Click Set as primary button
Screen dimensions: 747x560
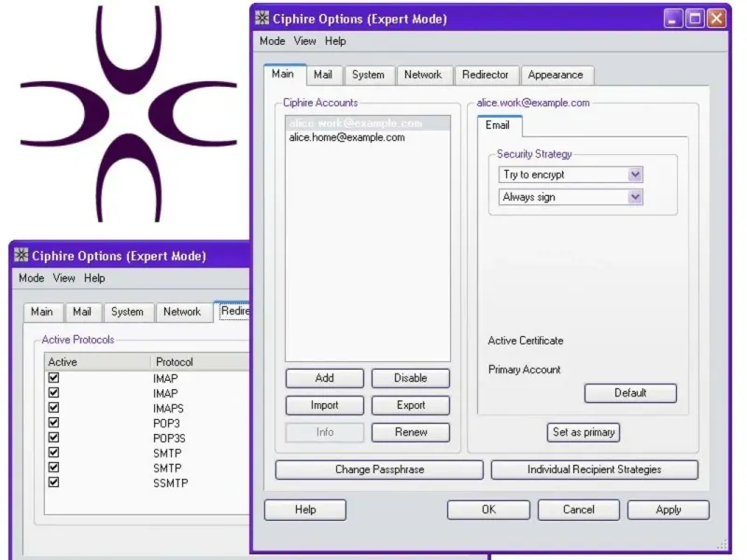583,432
